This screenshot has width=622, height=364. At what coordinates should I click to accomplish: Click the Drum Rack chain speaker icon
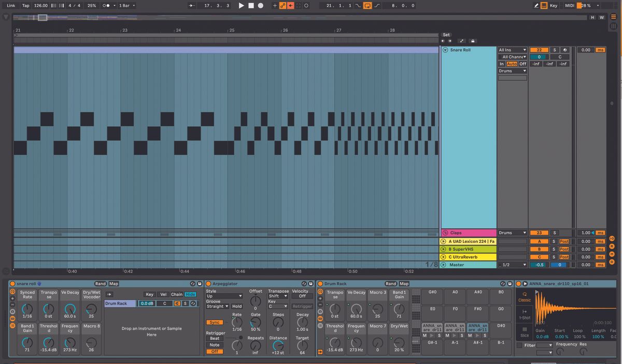click(177, 303)
